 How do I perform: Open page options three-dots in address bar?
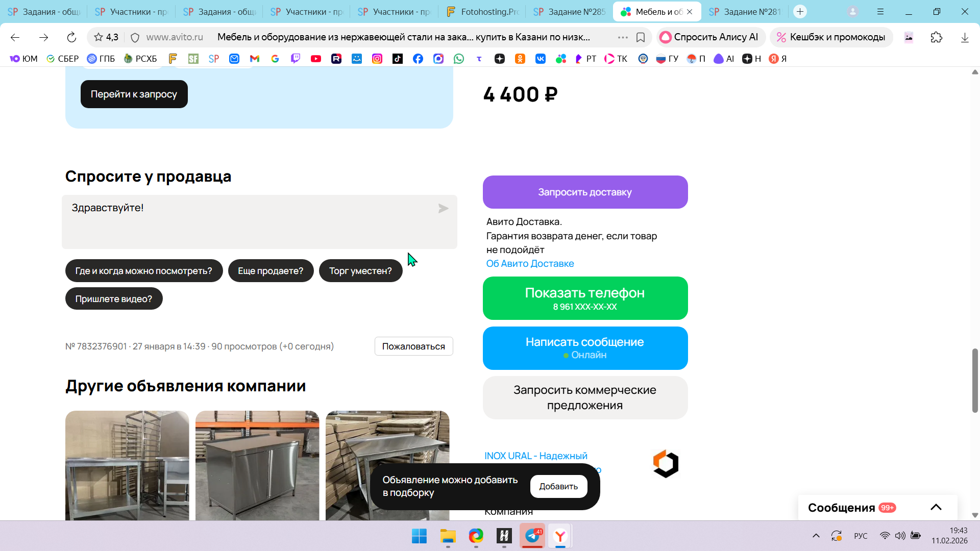point(623,37)
